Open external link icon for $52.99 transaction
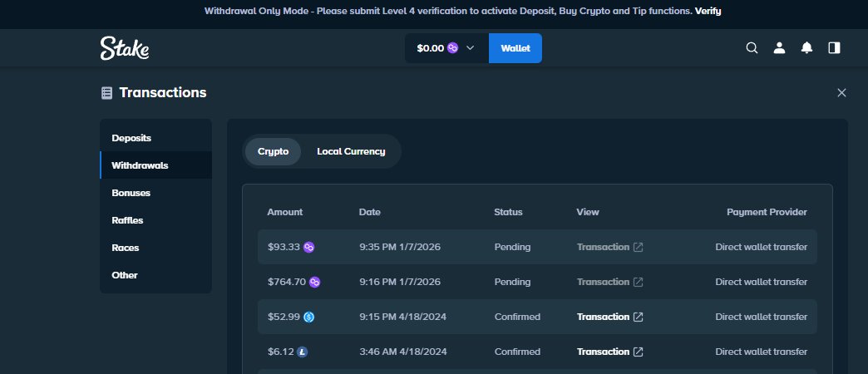The width and height of the screenshot is (868, 374). tap(639, 317)
